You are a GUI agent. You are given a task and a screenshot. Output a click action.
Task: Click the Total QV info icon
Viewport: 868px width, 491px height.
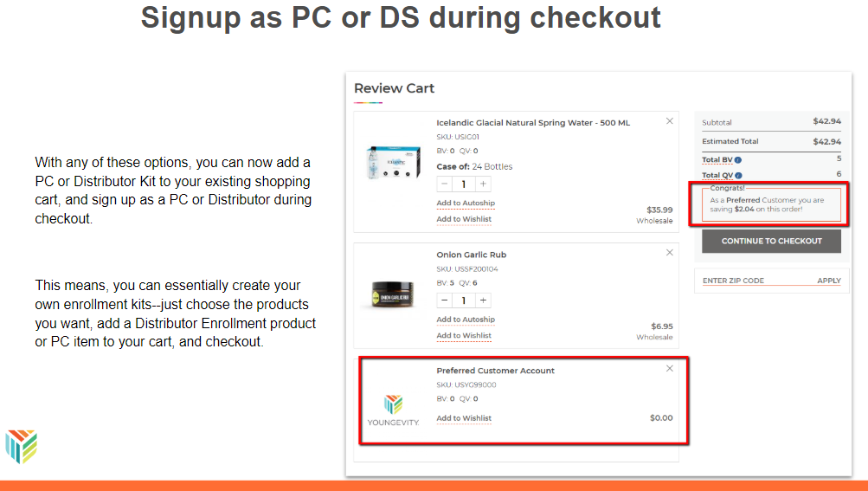pos(738,174)
